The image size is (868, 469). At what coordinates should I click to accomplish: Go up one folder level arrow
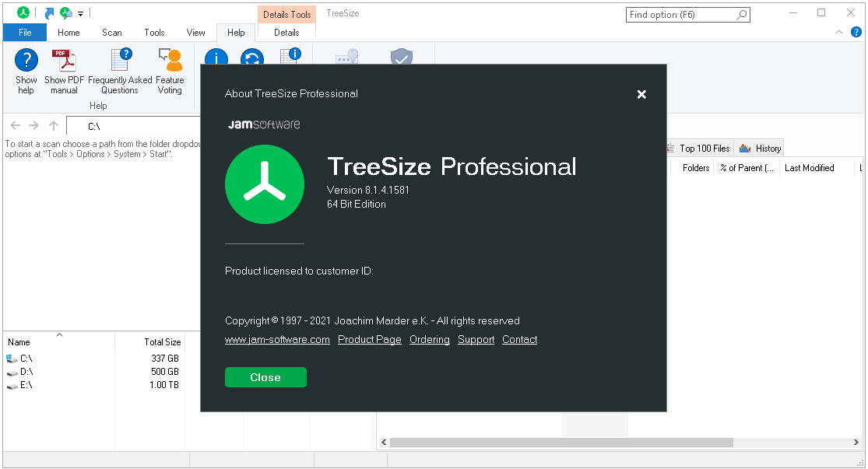click(x=54, y=125)
